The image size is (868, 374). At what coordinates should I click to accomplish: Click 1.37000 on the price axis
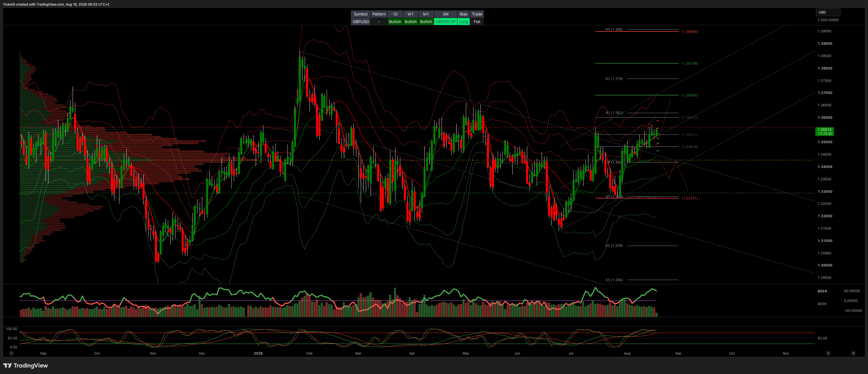(825, 93)
